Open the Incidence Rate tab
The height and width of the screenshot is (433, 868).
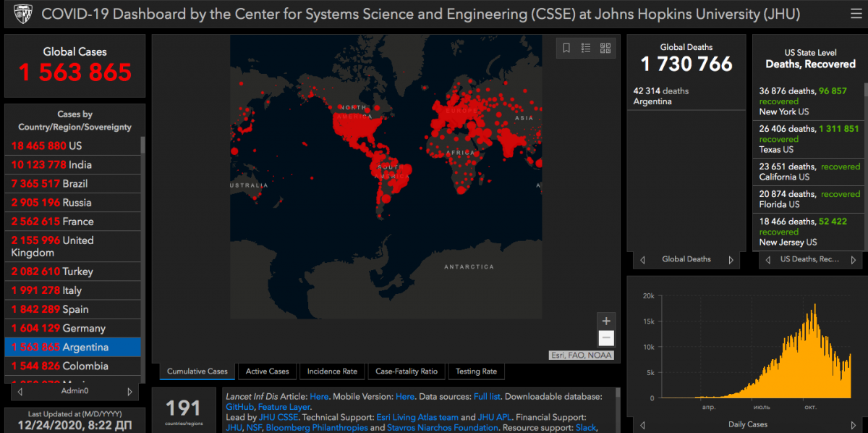[x=332, y=371]
